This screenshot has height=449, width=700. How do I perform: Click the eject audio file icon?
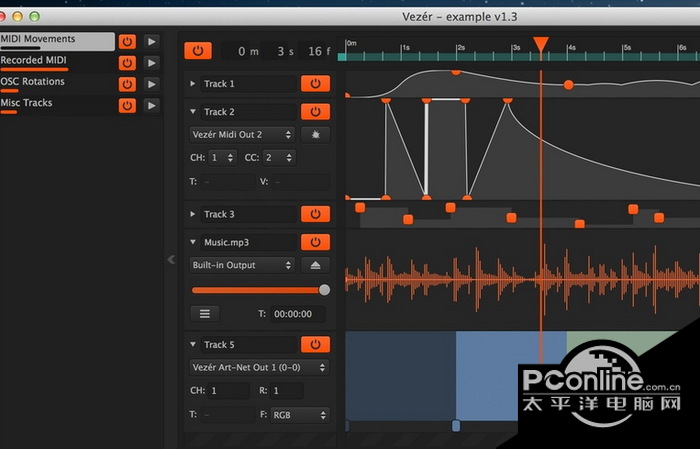316,265
